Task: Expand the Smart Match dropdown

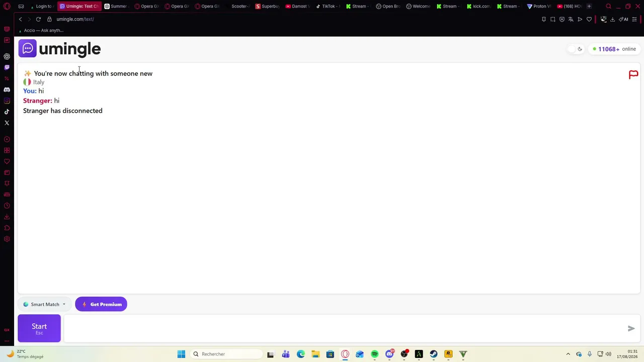Action: 44,304
